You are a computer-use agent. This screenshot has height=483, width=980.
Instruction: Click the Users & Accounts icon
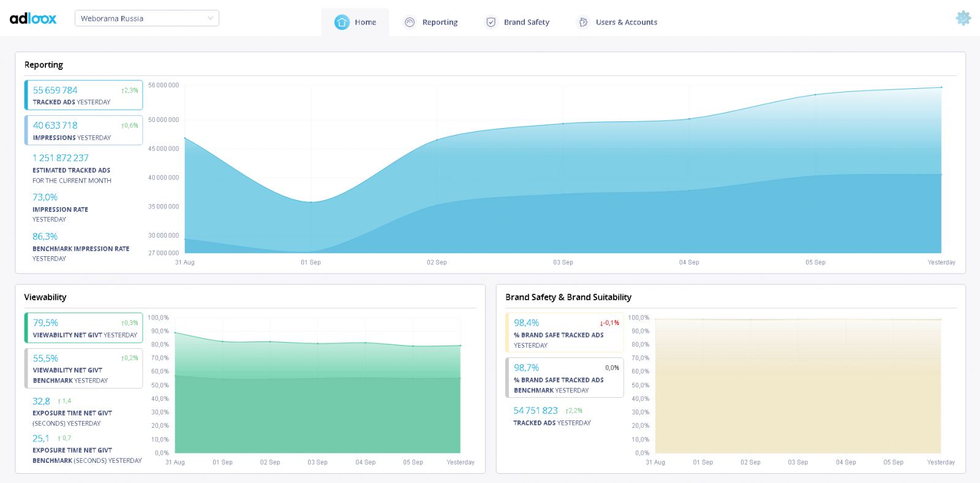583,22
